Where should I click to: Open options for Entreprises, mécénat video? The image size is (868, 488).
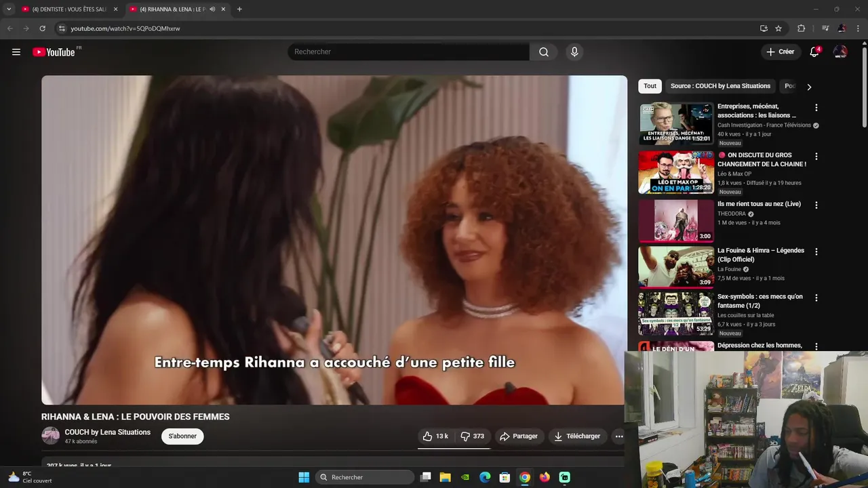point(816,108)
